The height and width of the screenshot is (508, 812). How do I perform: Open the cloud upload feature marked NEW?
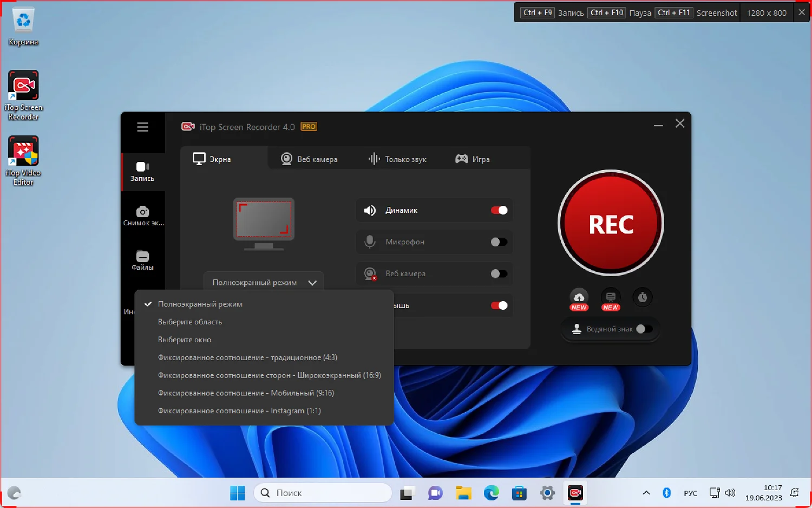[579, 297]
